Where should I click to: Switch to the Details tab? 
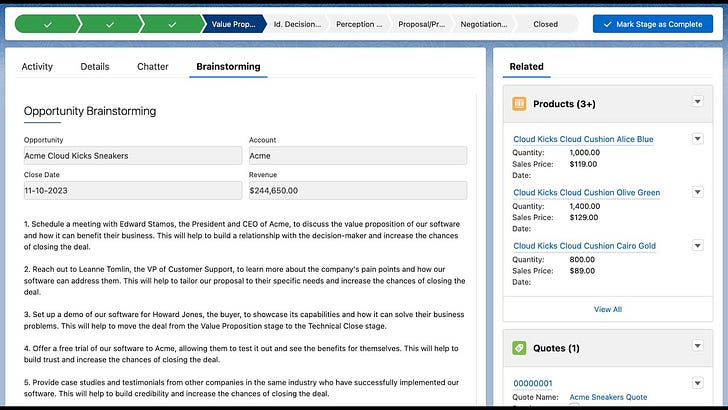click(x=95, y=66)
